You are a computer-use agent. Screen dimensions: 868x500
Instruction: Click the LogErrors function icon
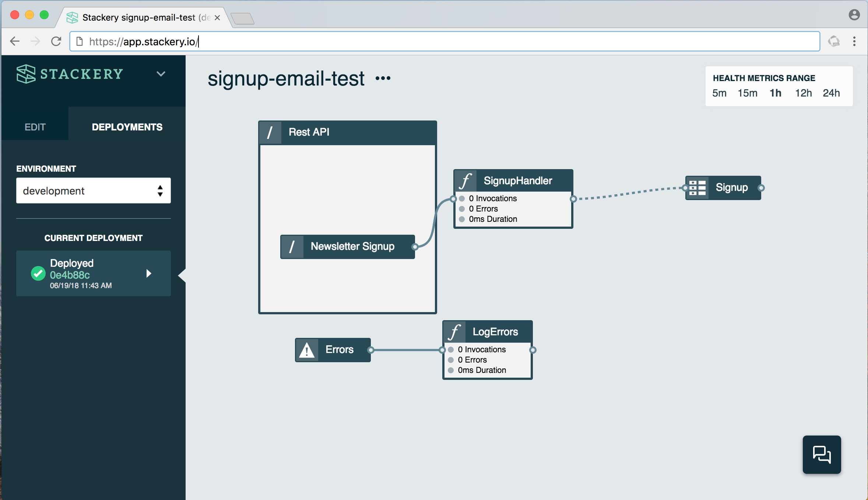coord(454,332)
